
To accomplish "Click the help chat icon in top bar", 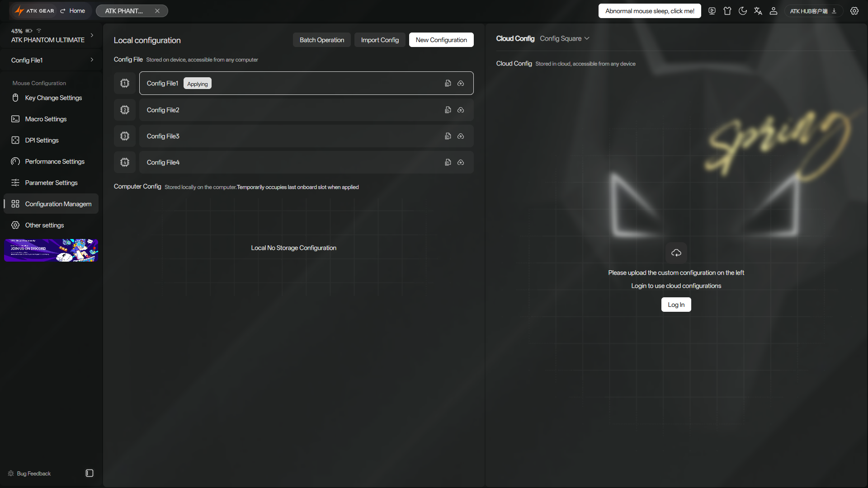I will (712, 11).
